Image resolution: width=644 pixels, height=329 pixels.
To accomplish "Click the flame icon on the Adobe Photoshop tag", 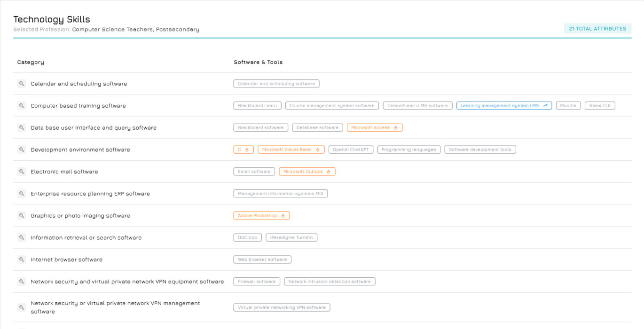I will coord(283,216).
